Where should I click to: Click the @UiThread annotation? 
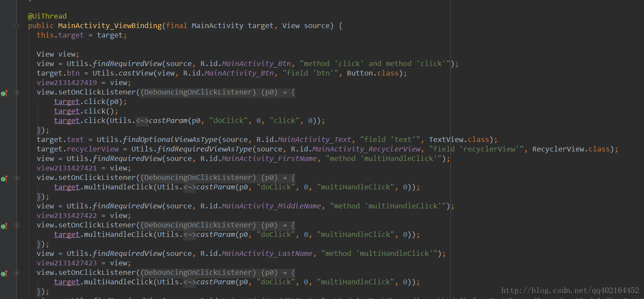(47, 16)
